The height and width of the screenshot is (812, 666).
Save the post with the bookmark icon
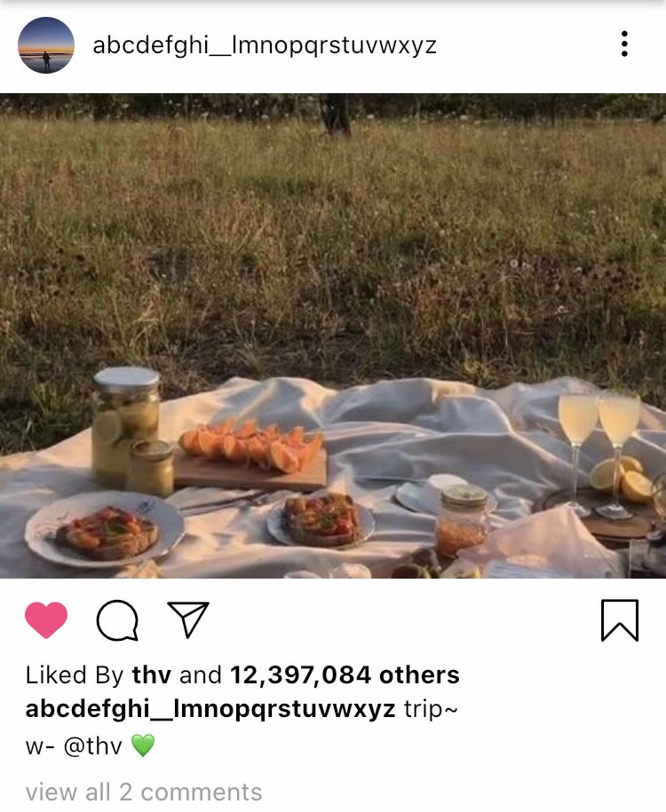(620, 620)
